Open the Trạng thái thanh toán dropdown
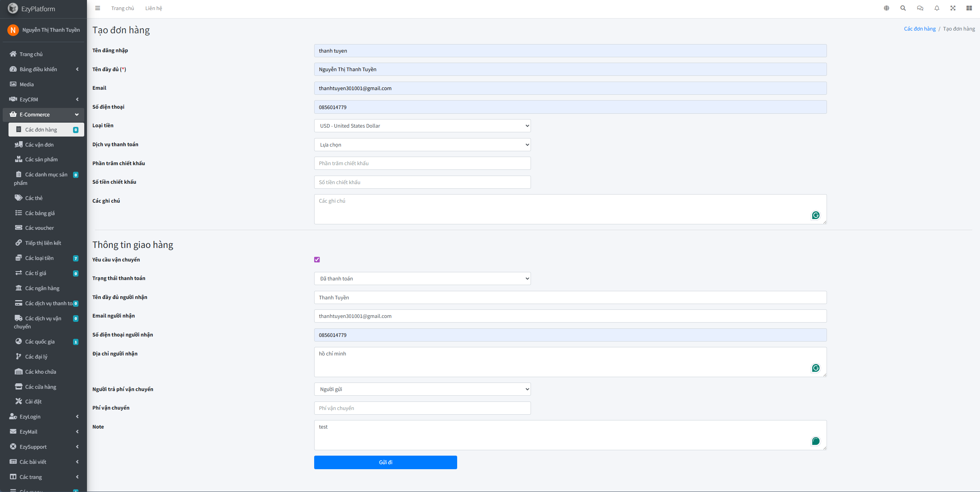 pyautogui.click(x=422, y=278)
